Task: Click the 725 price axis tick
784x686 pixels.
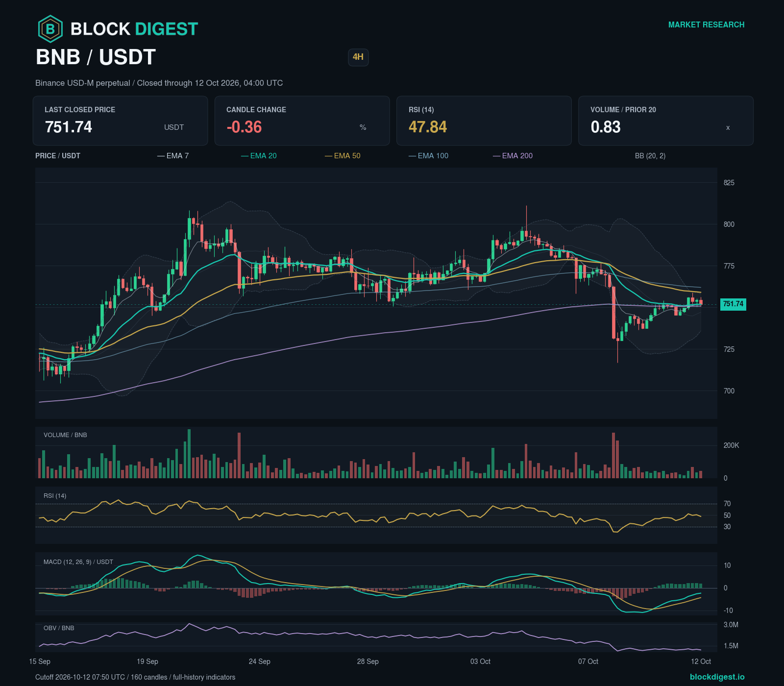Action: (729, 349)
